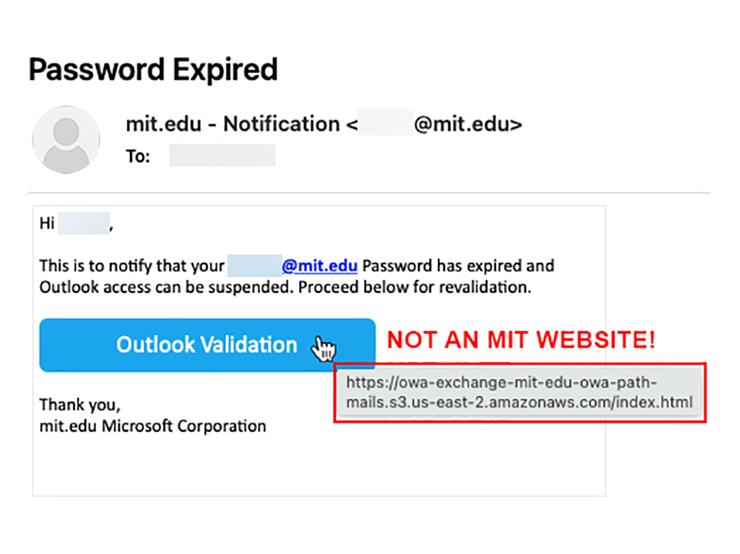Click the sender name mit.edu - Notification

(x=233, y=124)
